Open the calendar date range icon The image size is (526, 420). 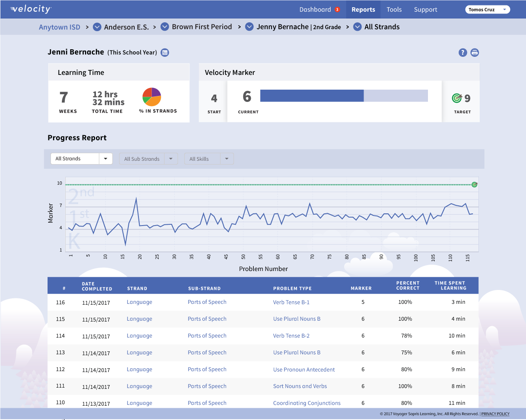click(165, 53)
